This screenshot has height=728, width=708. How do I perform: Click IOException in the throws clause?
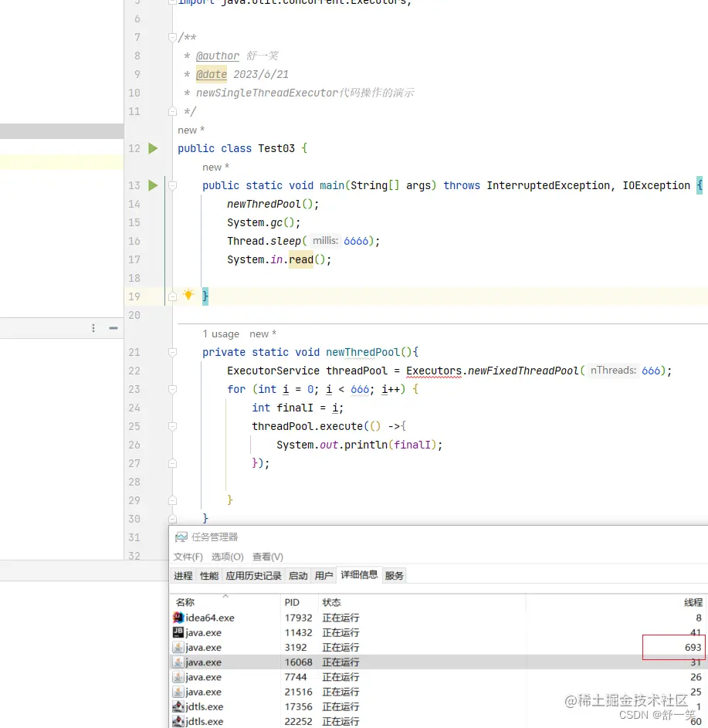pyautogui.click(x=656, y=186)
